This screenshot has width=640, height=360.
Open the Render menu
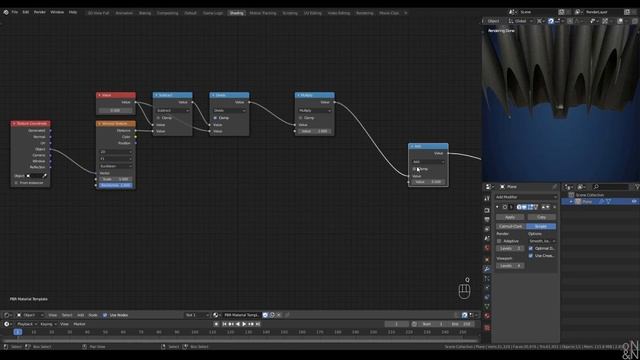coord(40,12)
